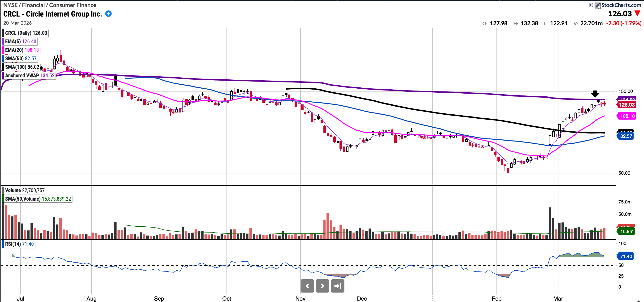Viewport: 644px width, 302px height.
Task: Click the pink 108.18 EMA price tag
Action: [627, 116]
